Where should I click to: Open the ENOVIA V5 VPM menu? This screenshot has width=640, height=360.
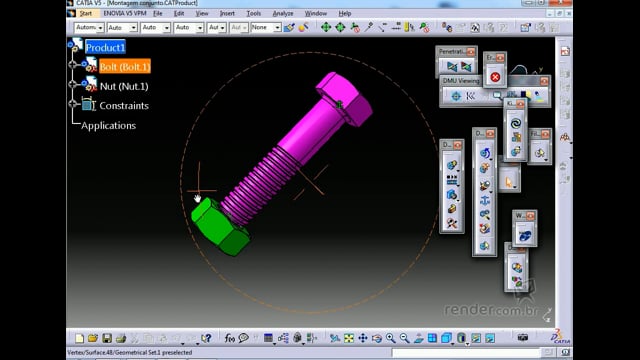pos(124,13)
